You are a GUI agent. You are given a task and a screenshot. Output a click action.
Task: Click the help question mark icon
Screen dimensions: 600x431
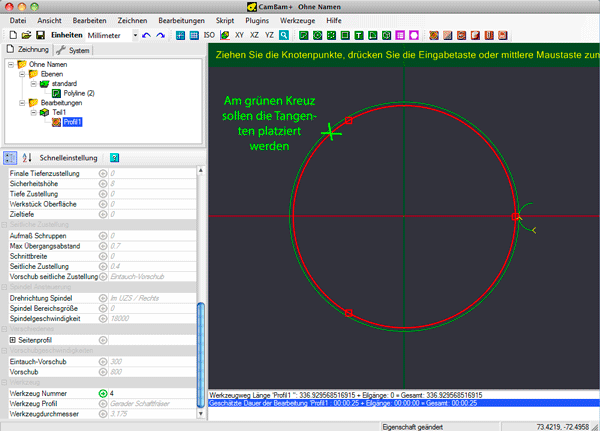[x=114, y=157]
